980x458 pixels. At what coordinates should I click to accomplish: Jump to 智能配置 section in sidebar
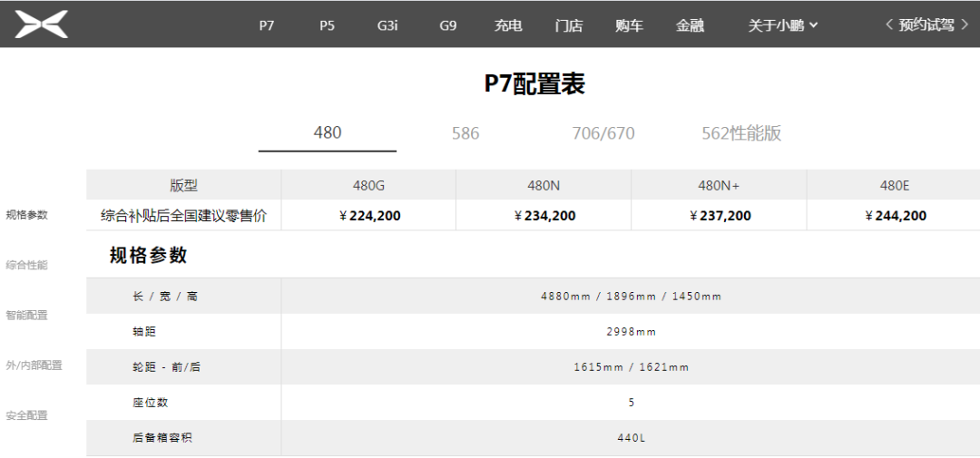point(26,315)
